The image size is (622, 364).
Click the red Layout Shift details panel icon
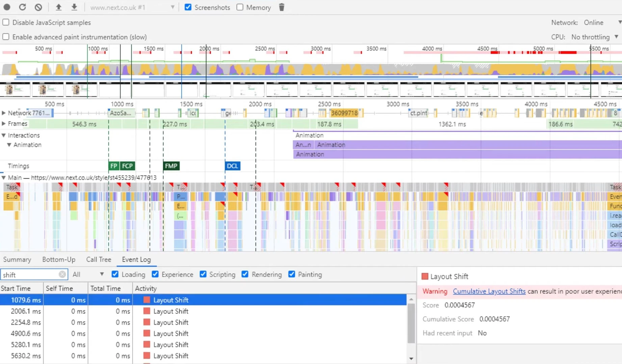coord(425,277)
